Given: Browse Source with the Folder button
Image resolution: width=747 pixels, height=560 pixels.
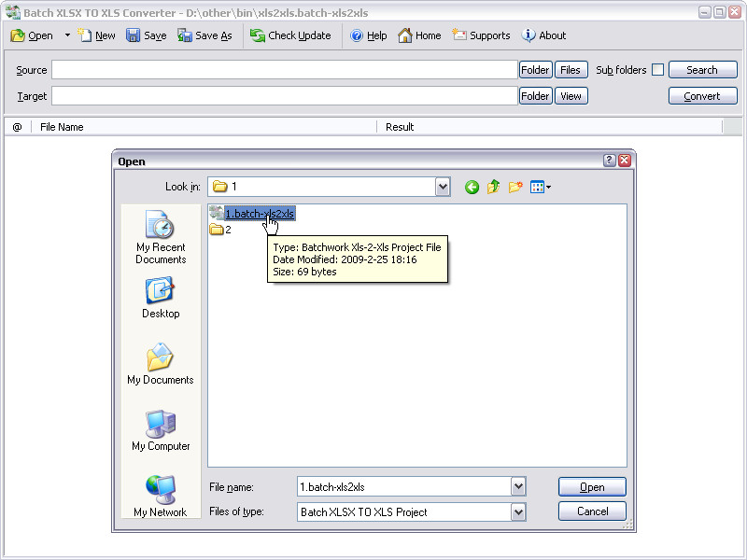Looking at the screenshot, I should coord(535,70).
